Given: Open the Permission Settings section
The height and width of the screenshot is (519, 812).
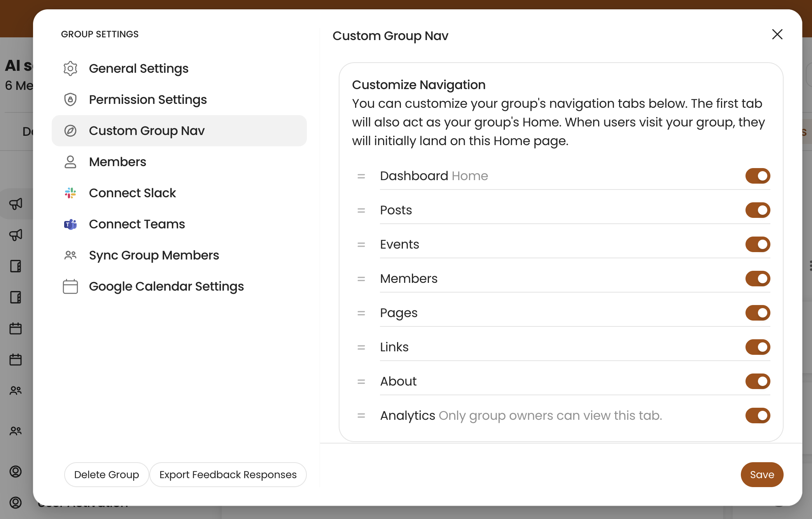Looking at the screenshot, I should click(x=148, y=100).
